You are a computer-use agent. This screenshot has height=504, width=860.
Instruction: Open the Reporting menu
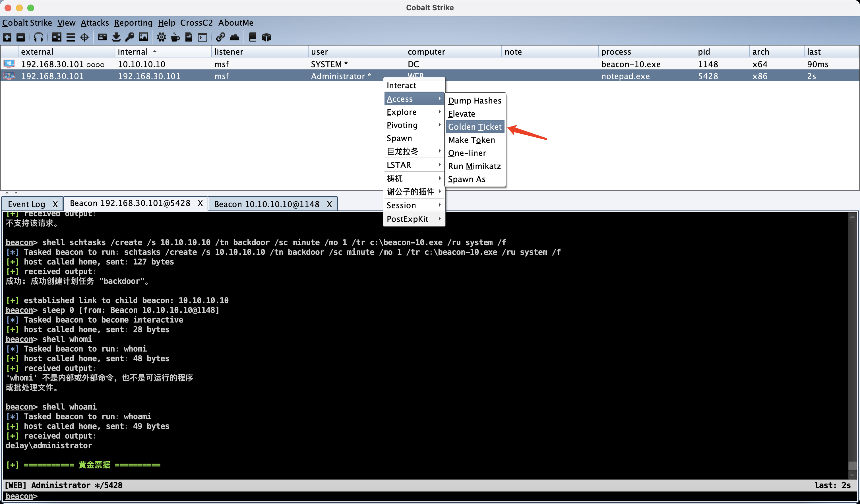pyautogui.click(x=133, y=22)
